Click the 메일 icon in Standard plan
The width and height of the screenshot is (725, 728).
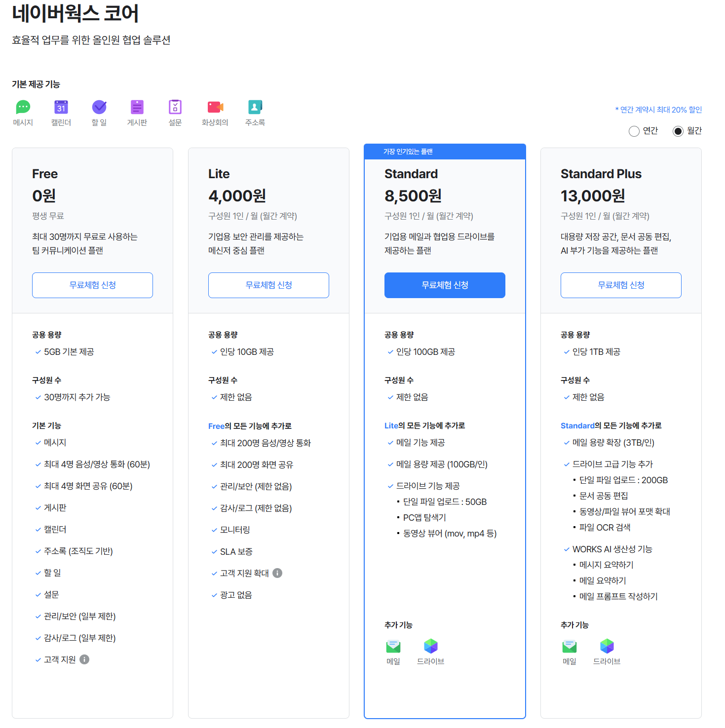(x=393, y=646)
